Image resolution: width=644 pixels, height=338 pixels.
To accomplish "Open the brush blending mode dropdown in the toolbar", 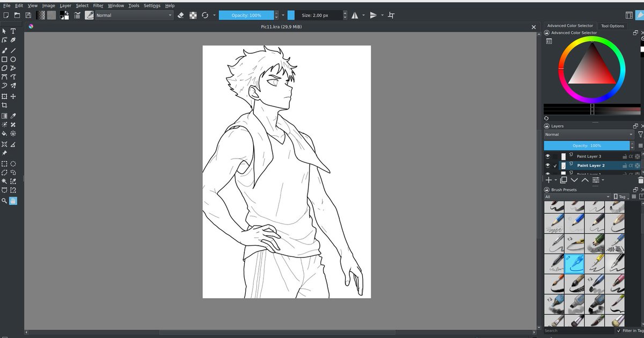I will click(134, 15).
